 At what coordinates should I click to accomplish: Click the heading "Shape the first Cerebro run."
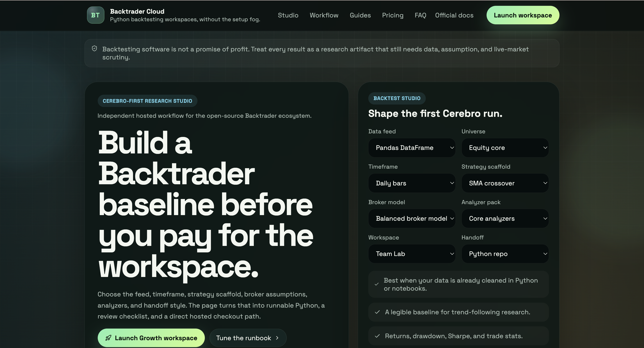[x=435, y=114]
